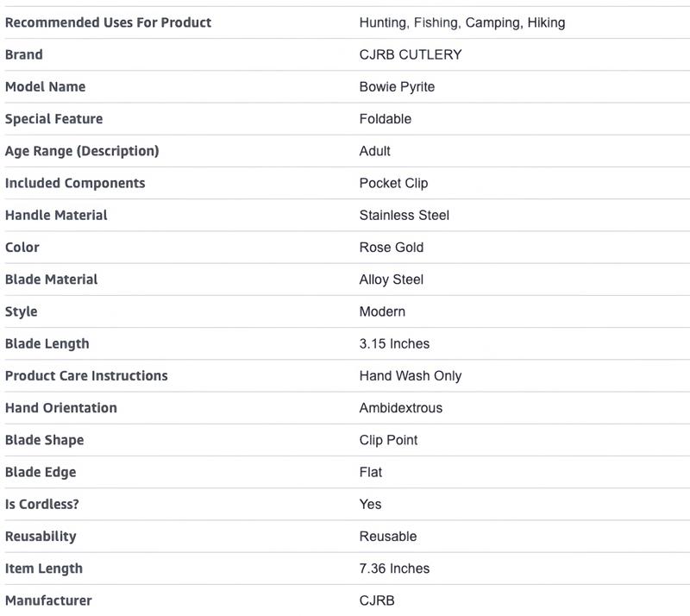
Task: Click the 'Alloy Steel' blade material value
Action: (x=392, y=280)
